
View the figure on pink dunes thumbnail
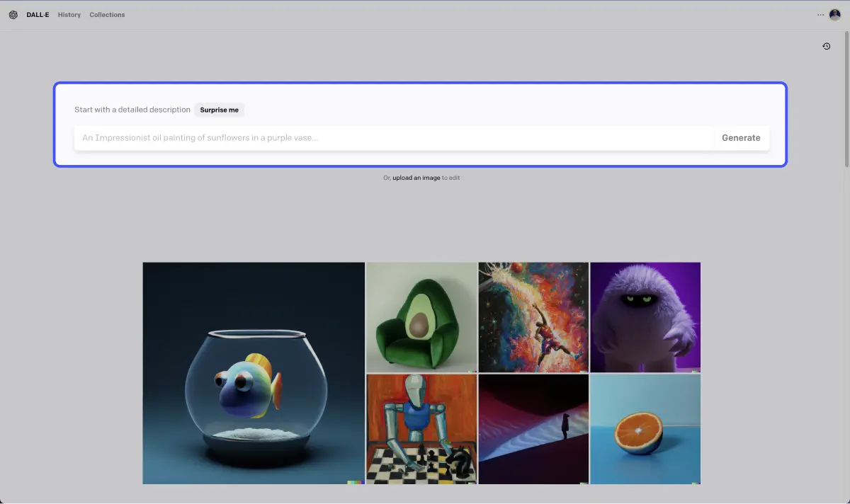[533, 429]
